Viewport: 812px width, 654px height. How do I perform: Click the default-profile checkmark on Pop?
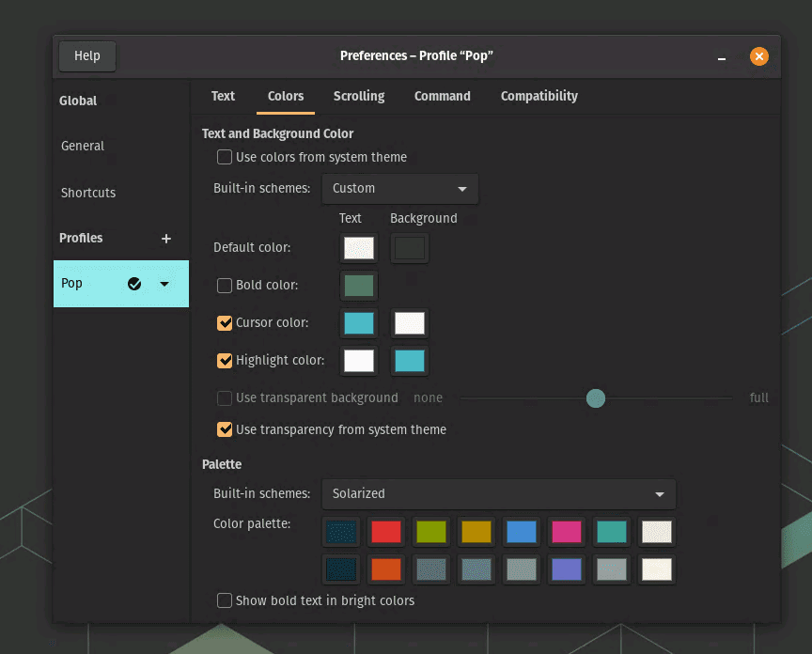(x=134, y=283)
